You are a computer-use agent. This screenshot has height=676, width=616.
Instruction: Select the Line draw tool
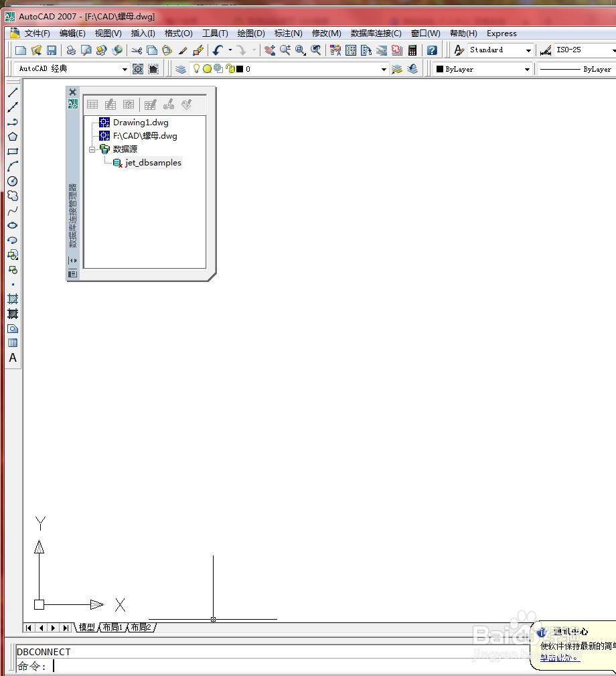pyautogui.click(x=13, y=92)
